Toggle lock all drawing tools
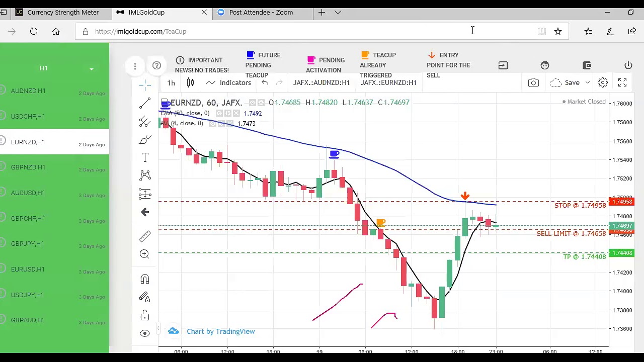 [x=145, y=315]
